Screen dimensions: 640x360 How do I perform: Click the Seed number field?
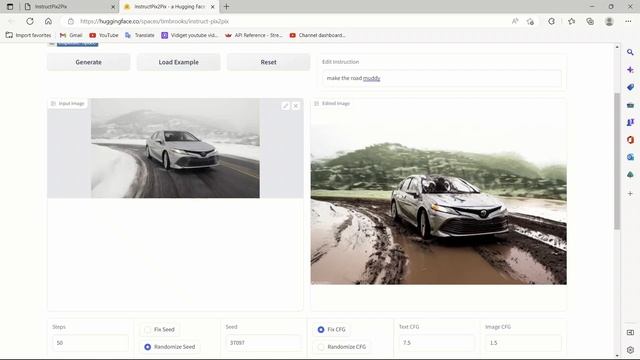point(264,343)
